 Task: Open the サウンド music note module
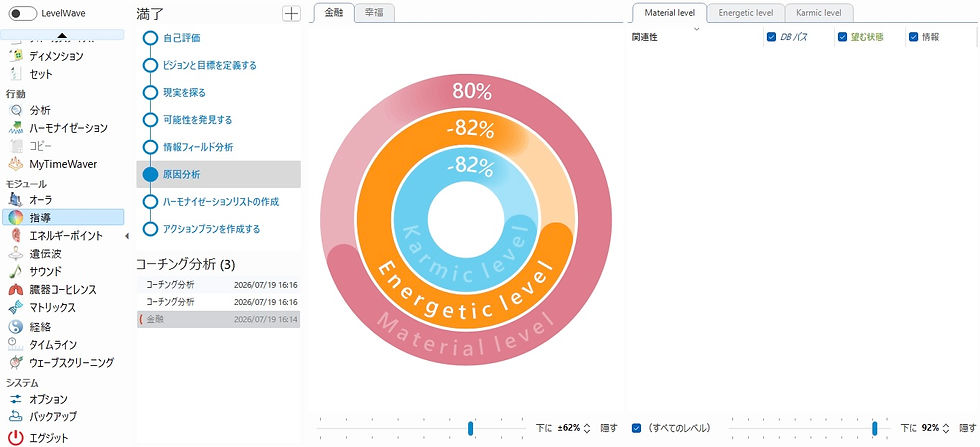tap(16, 271)
